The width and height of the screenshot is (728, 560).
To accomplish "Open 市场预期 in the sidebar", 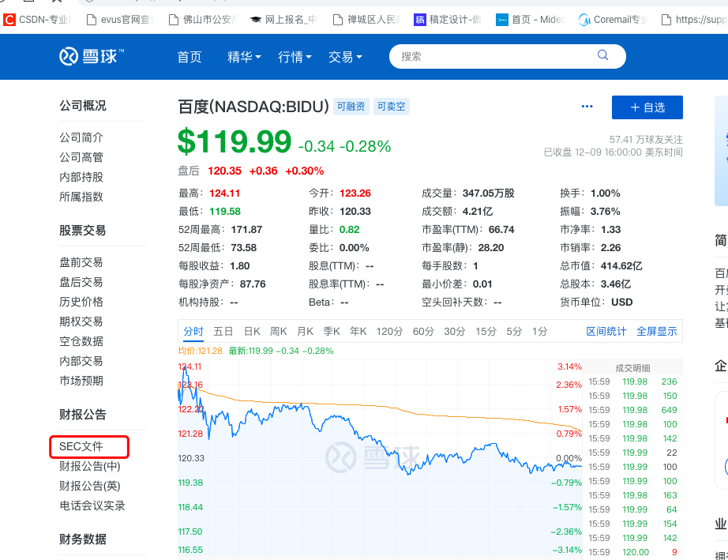I will [x=81, y=381].
